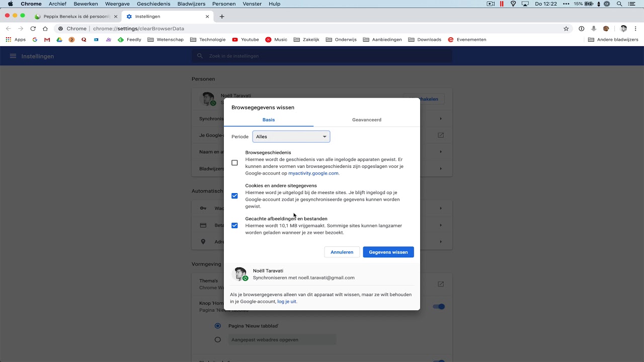The width and height of the screenshot is (644, 362).
Task: Go to the Home page icon
Action: tap(45, 29)
